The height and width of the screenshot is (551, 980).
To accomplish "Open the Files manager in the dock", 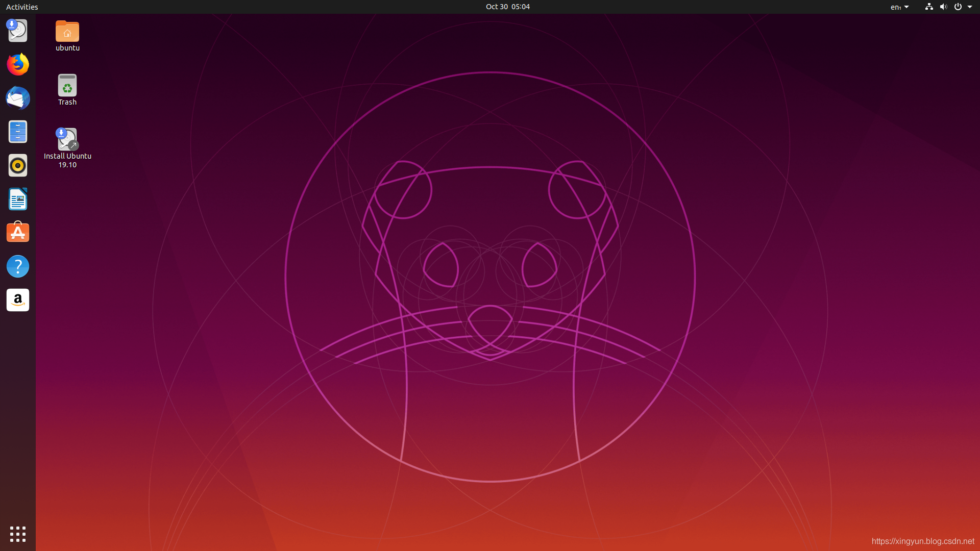I will (x=18, y=132).
